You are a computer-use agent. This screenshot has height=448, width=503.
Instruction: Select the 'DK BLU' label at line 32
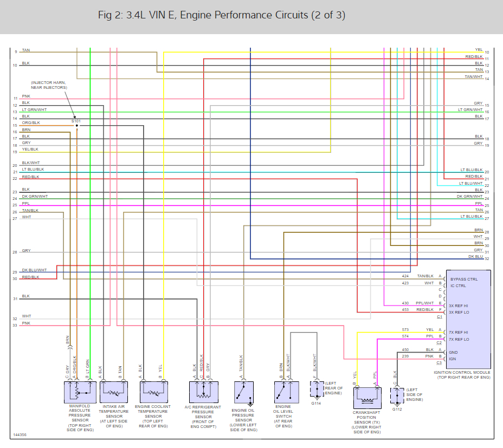[x=475, y=257]
